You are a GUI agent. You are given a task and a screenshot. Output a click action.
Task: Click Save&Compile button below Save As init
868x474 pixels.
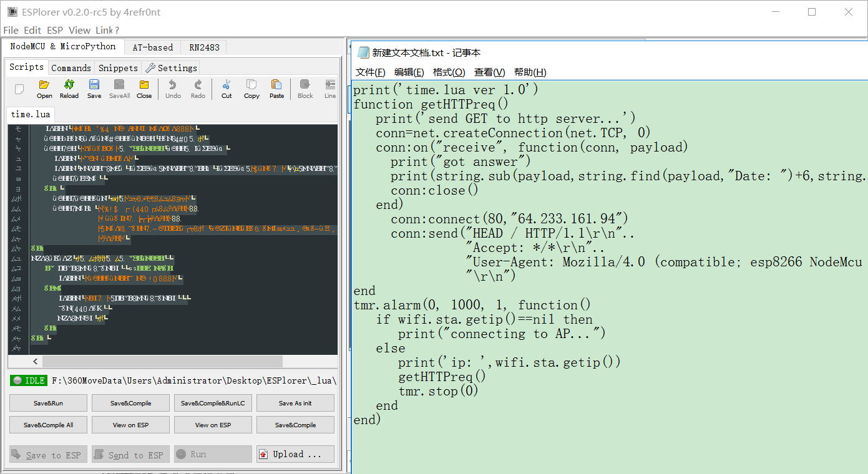tap(295, 425)
